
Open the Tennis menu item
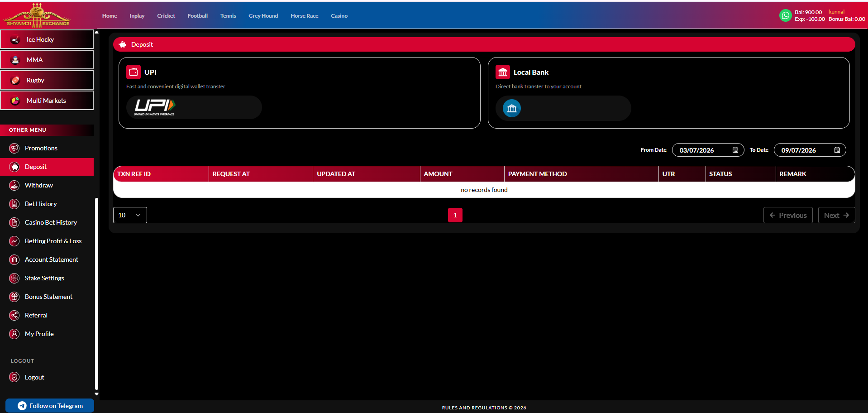tap(228, 16)
